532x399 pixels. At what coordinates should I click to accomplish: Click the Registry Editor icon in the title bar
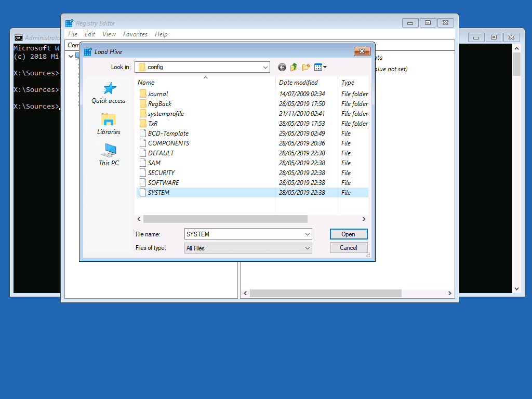68,22
